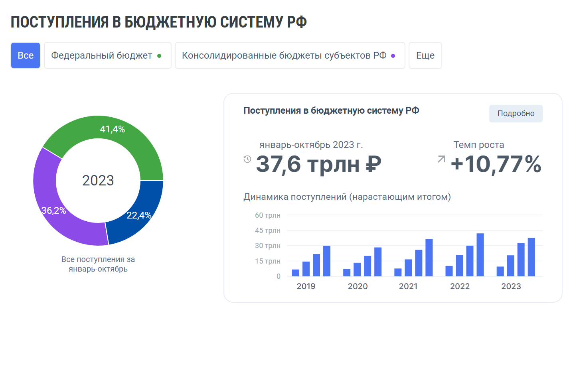577x392 pixels.
Task: Click the 'Темп роста' label
Action: pyautogui.click(x=479, y=145)
